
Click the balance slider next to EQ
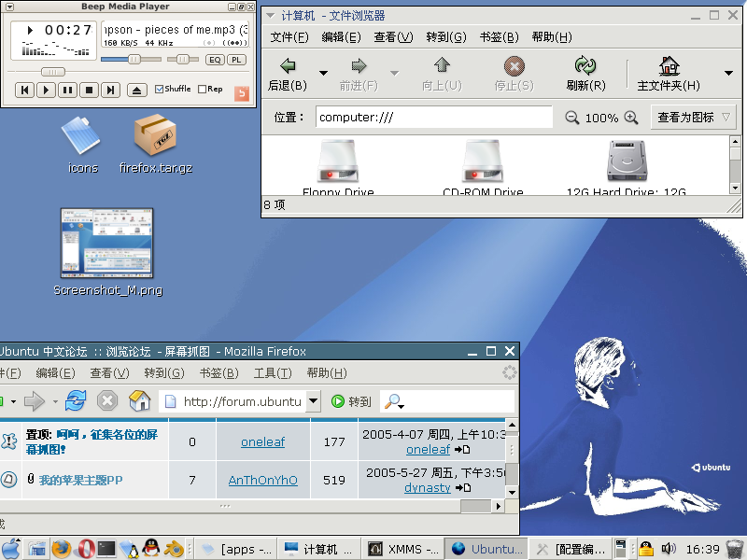183,60
